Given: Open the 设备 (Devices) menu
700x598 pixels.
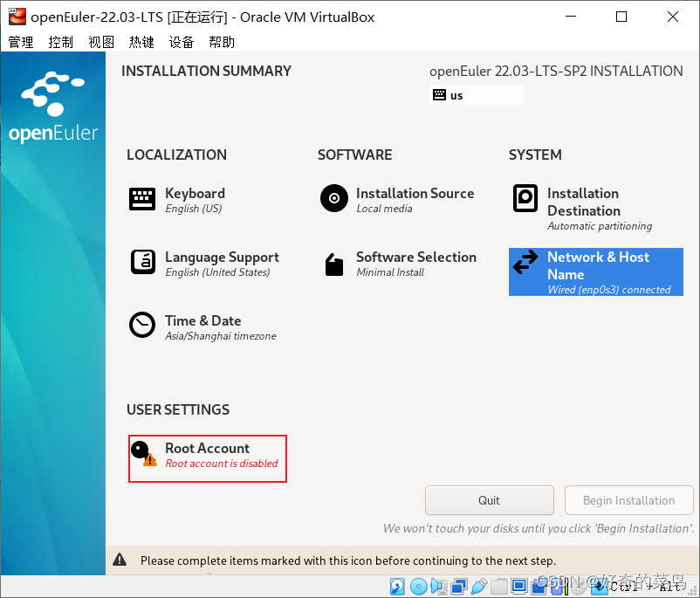Looking at the screenshot, I should [x=181, y=41].
